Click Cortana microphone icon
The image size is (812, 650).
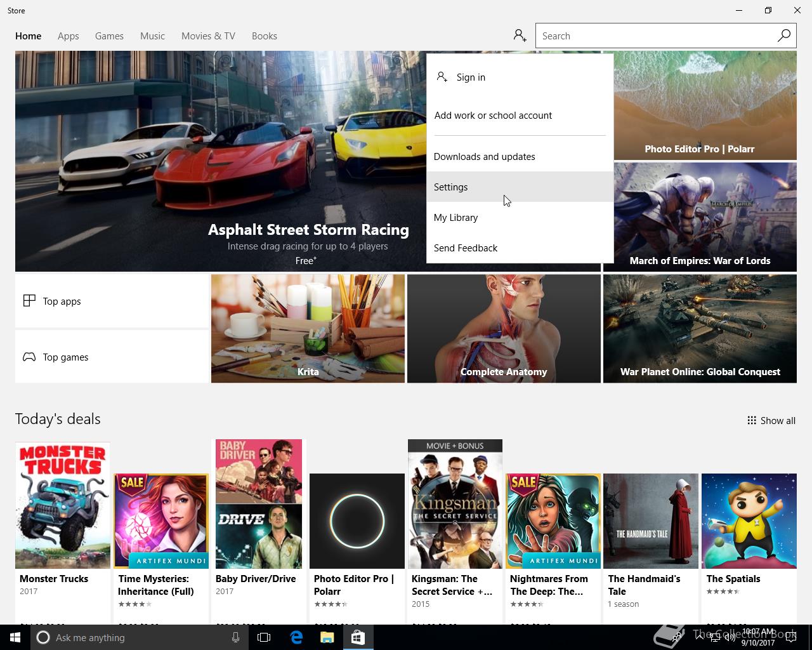click(235, 637)
